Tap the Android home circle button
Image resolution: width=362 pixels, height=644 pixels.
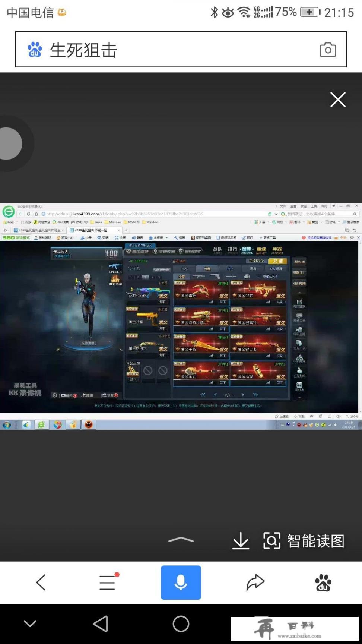181,624
